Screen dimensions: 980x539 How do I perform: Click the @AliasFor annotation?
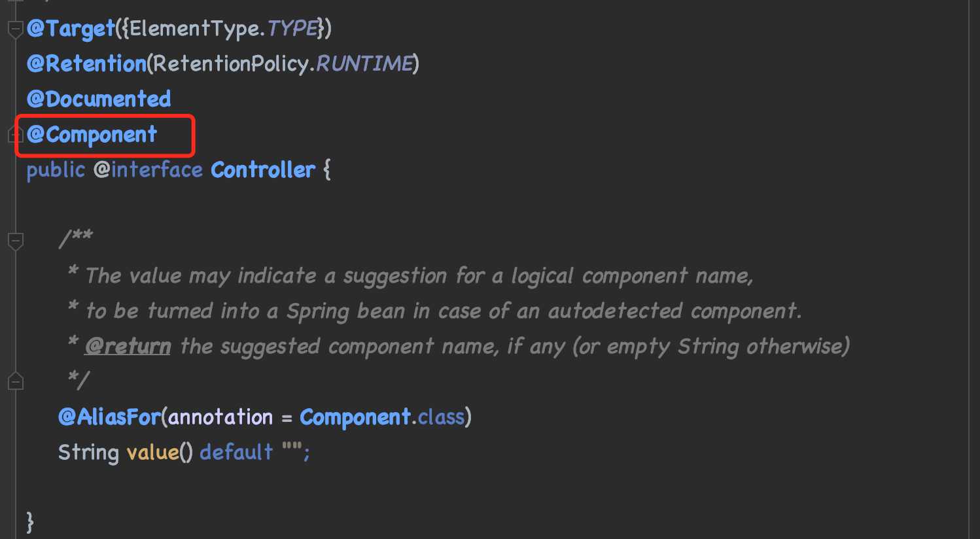109,417
